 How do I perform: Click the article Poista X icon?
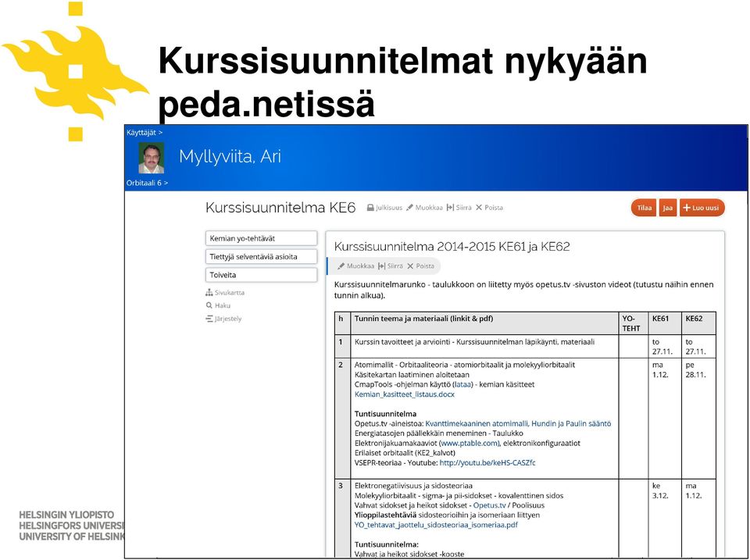[410, 266]
